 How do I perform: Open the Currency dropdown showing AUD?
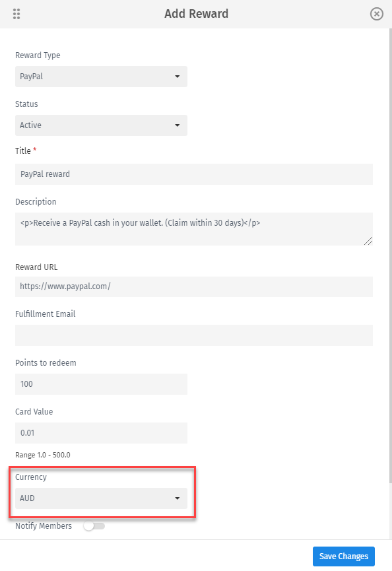[101, 498]
